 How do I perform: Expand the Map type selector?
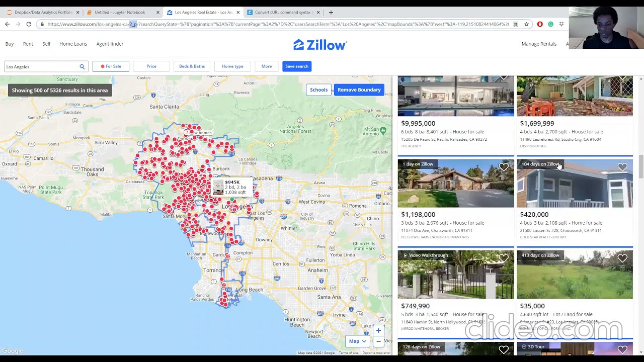tap(358, 341)
